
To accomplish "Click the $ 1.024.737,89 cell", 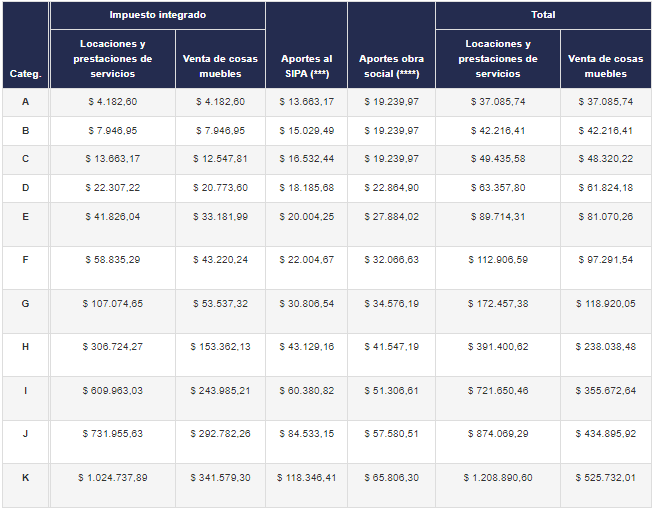I will (x=112, y=477).
